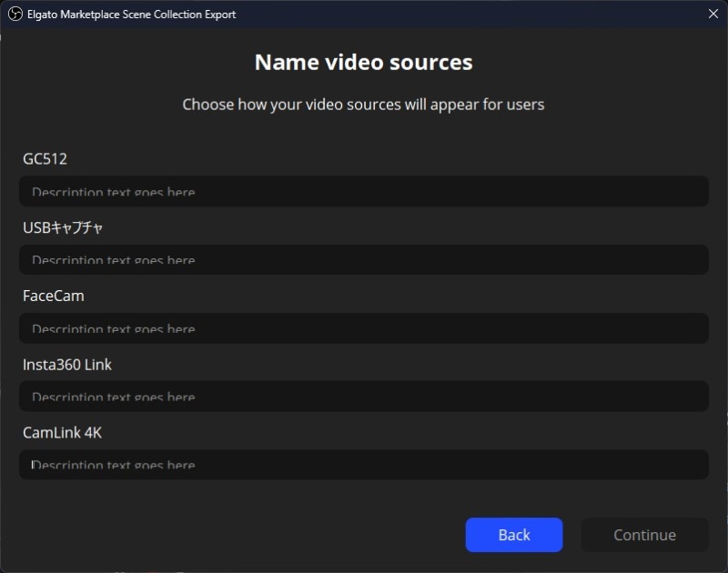
Task: Click the USBキャプチャ description input field
Action: (x=363, y=259)
